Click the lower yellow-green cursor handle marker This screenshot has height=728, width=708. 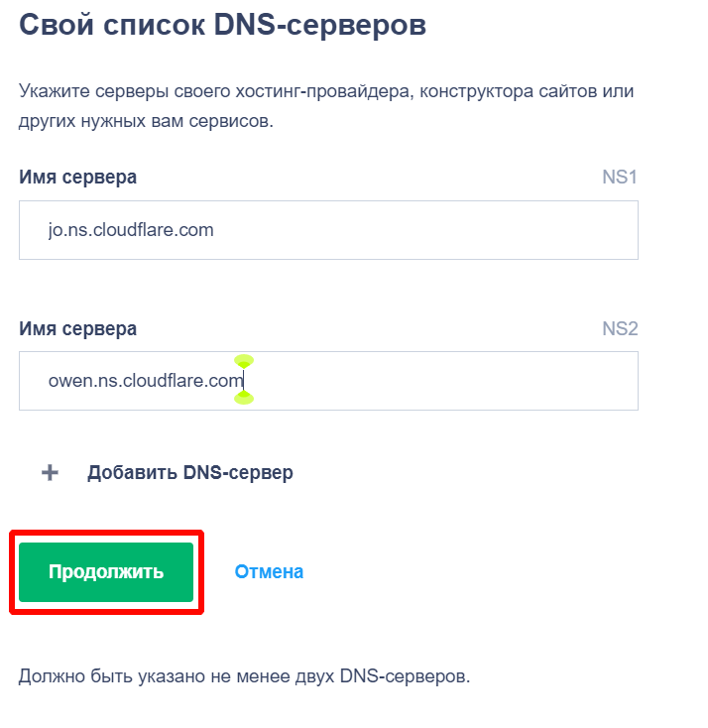point(244,398)
